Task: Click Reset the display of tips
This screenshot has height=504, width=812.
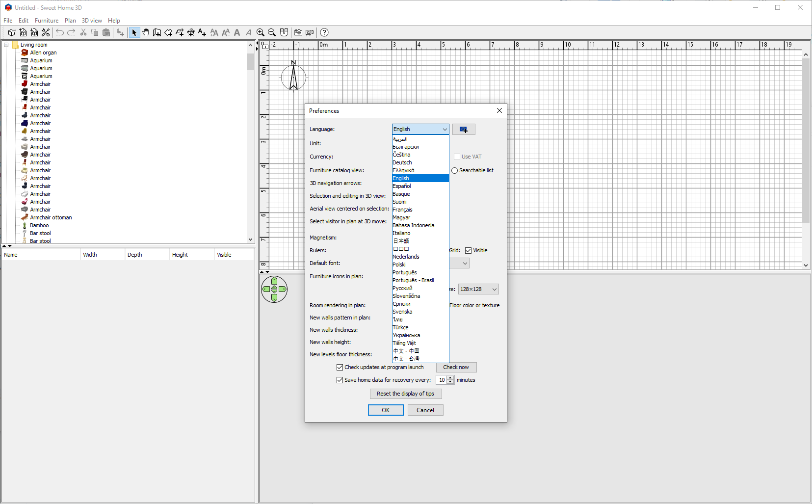Action: 406,394
